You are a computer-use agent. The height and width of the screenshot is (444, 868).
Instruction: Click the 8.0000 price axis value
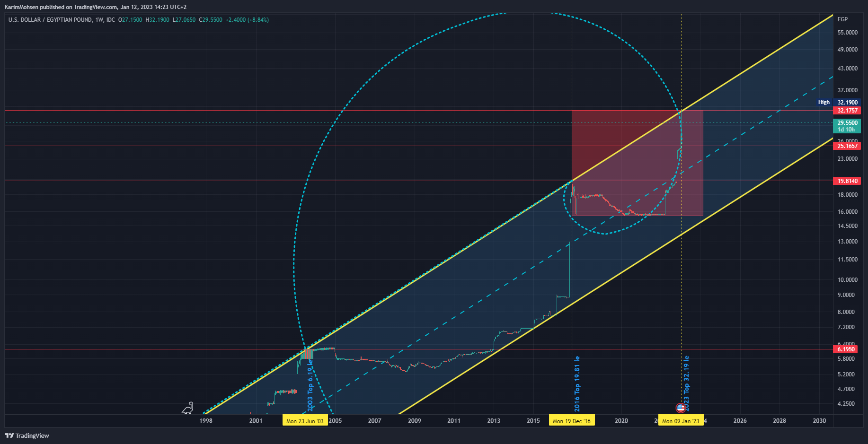pos(846,312)
